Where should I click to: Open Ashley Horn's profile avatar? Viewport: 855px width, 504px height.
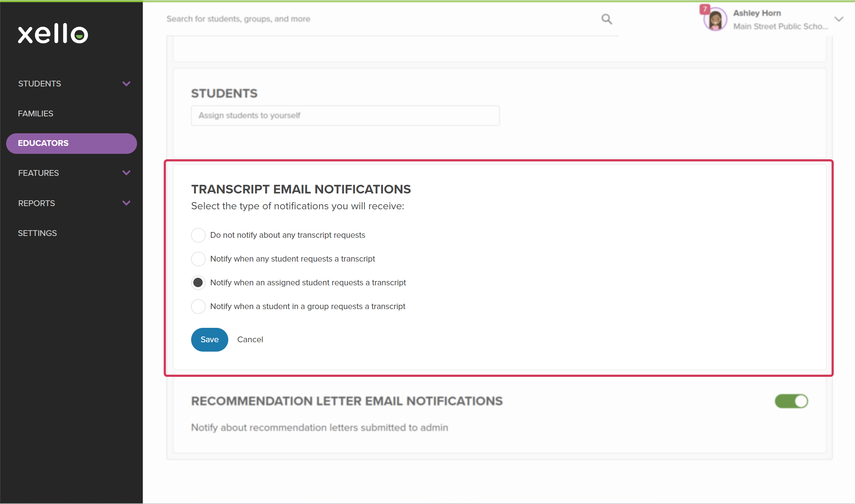pyautogui.click(x=715, y=19)
